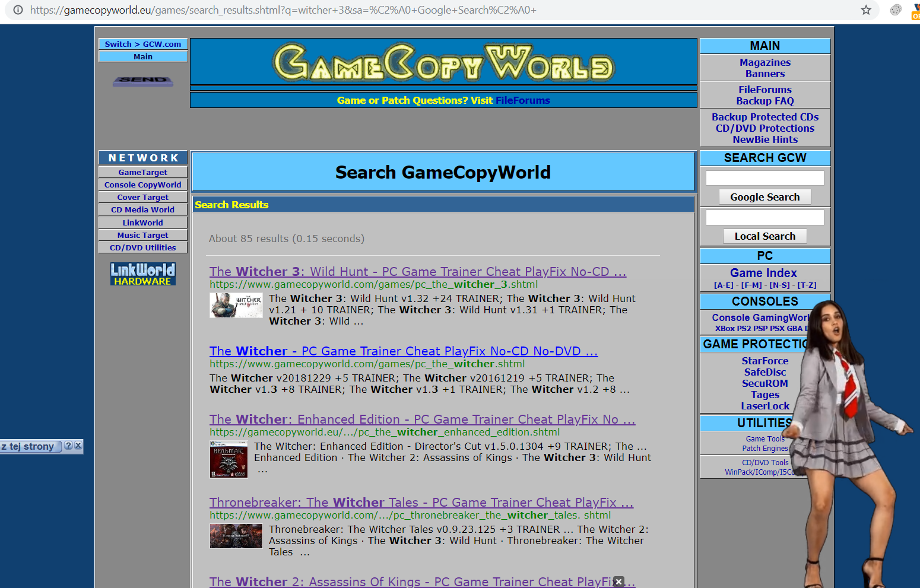Click the 'About 85 results' text
The height and width of the screenshot is (588, 920).
coord(287,239)
